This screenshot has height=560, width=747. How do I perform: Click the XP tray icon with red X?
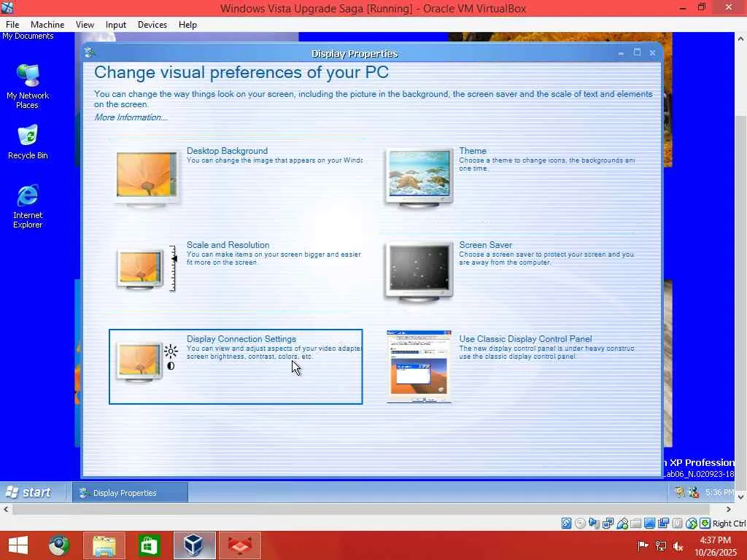[x=693, y=492]
